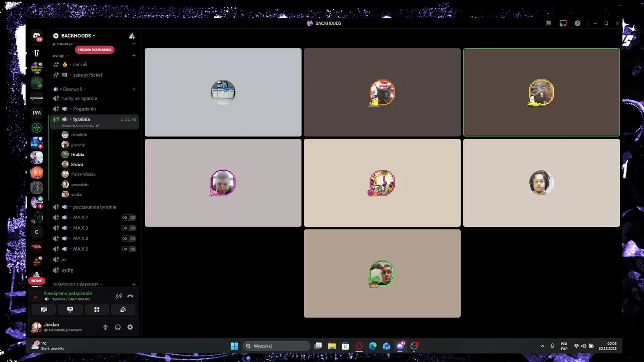The width and height of the screenshot is (644, 362).
Task: Open the zakupy ticket channel
Action: tap(95, 75)
